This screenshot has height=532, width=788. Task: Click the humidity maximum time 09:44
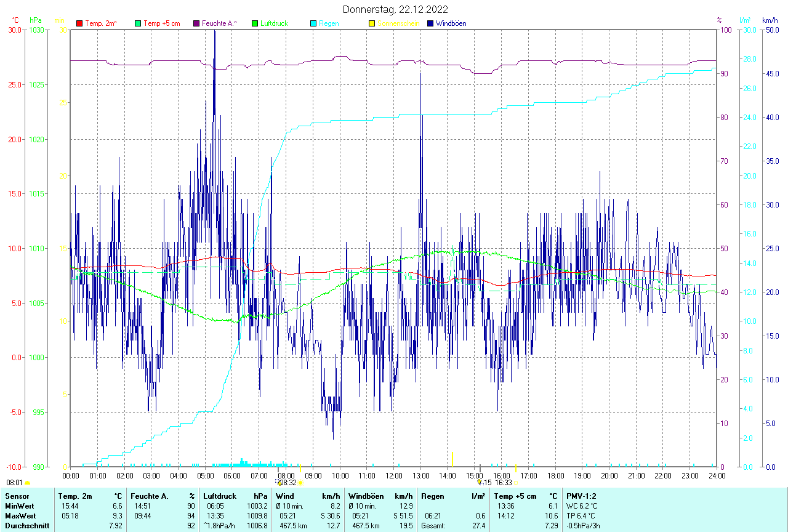143,515
